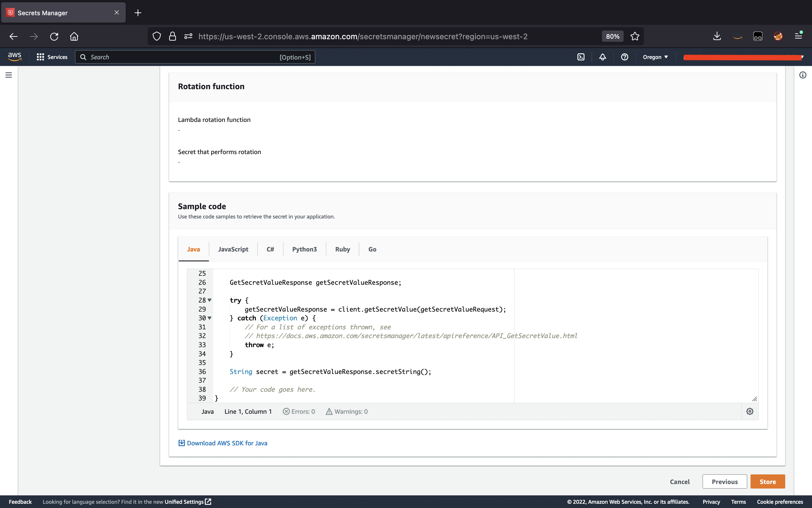Open code editor preferences gear
Screen dimensions: 812x508
[750, 411]
